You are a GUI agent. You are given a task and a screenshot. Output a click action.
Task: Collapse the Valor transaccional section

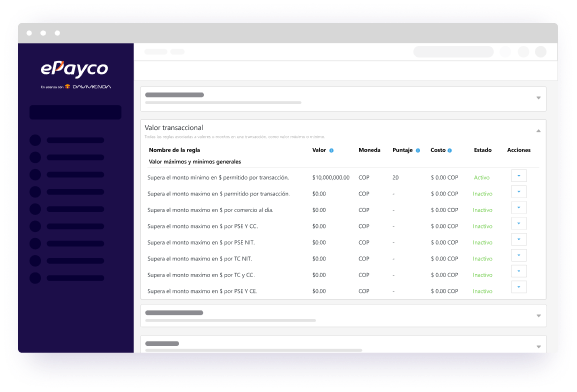pyautogui.click(x=538, y=131)
